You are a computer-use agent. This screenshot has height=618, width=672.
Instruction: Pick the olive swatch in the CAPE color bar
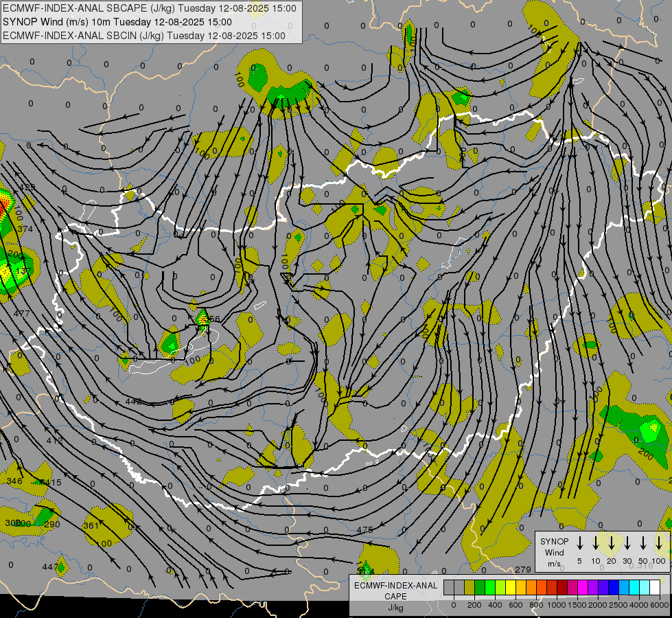470,587
